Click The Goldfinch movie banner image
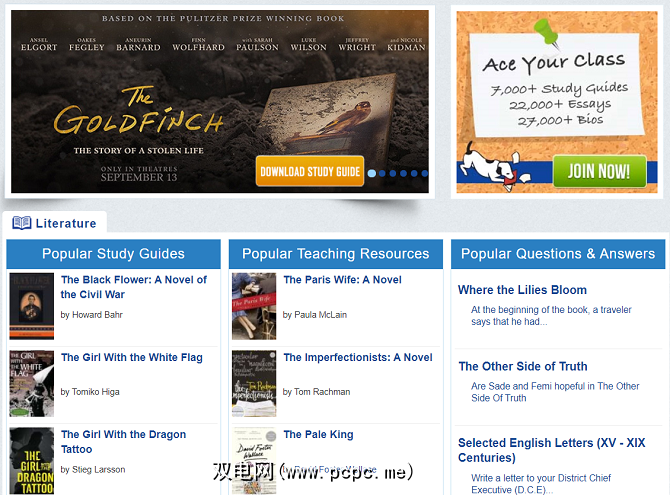The width and height of the screenshot is (670, 495). click(x=220, y=102)
